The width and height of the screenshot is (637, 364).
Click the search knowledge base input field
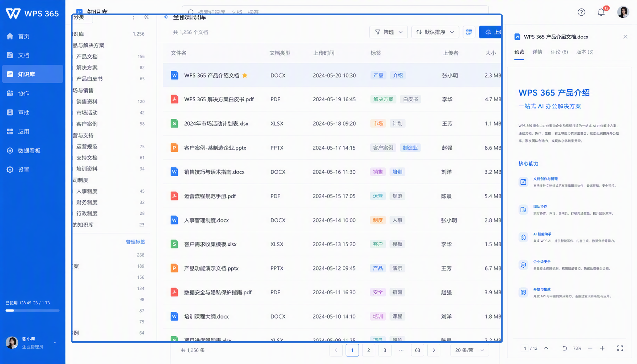point(335,10)
